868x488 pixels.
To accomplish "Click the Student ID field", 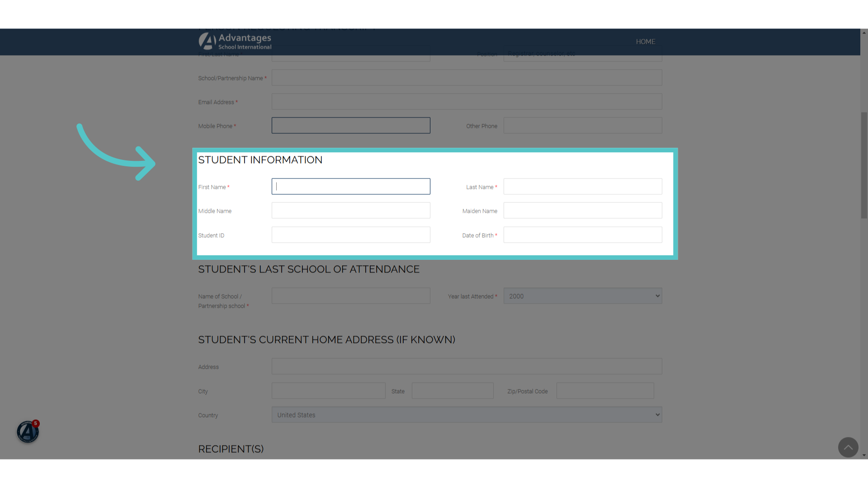I will [x=351, y=235].
